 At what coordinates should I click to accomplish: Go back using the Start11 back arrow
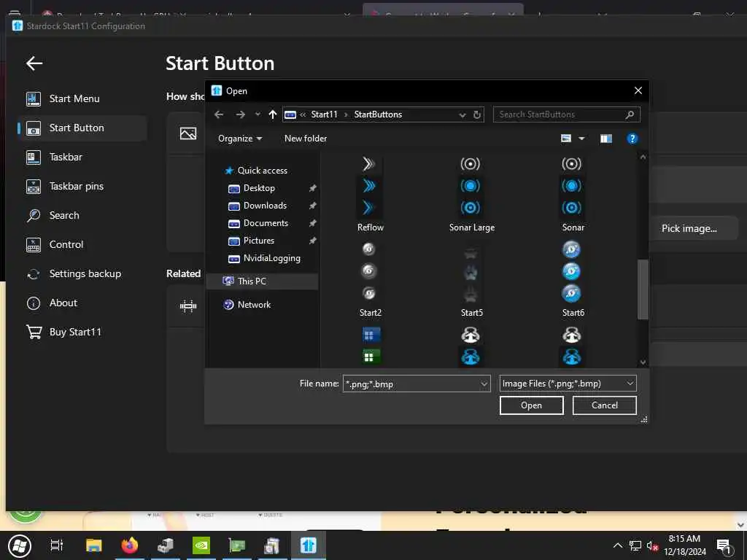click(34, 63)
